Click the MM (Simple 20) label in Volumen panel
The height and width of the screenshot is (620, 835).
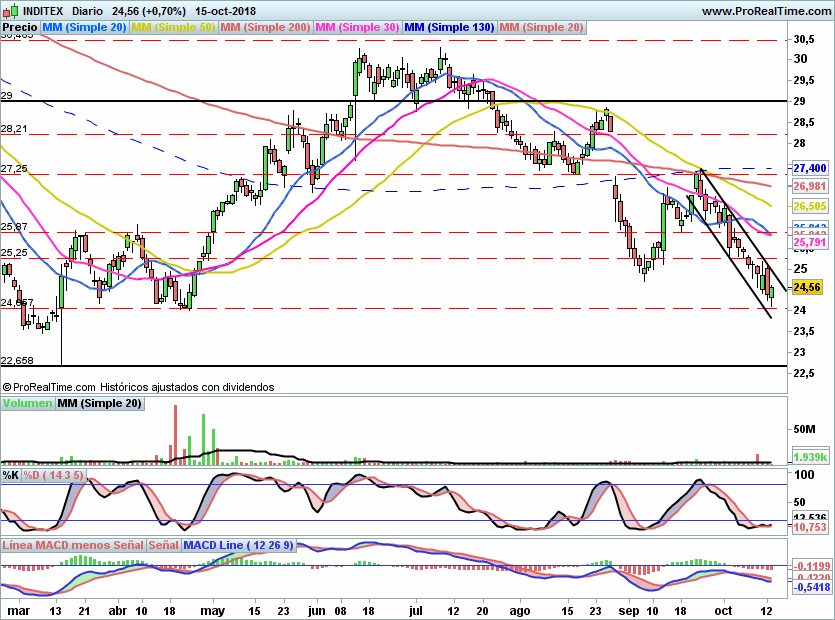pos(100,403)
